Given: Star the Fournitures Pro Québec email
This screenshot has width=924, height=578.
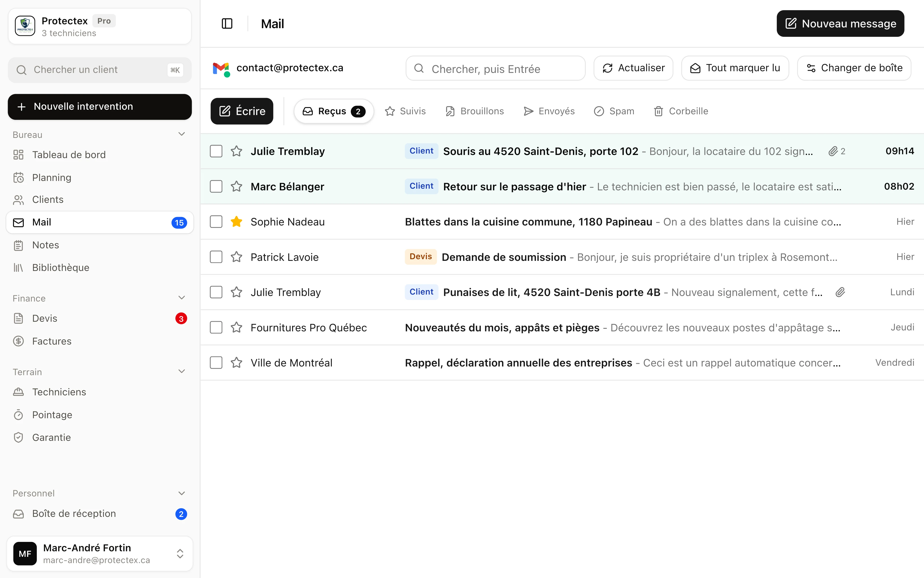Looking at the screenshot, I should 237,328.
